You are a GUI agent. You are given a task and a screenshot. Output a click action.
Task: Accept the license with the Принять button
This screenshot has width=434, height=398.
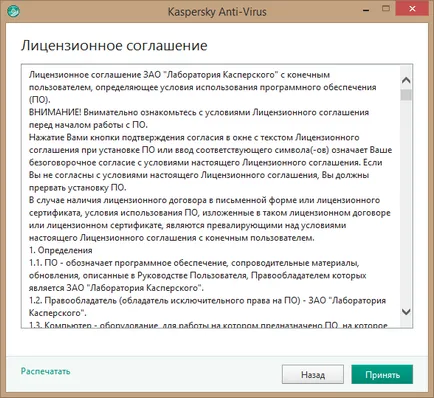click(382, 375)
